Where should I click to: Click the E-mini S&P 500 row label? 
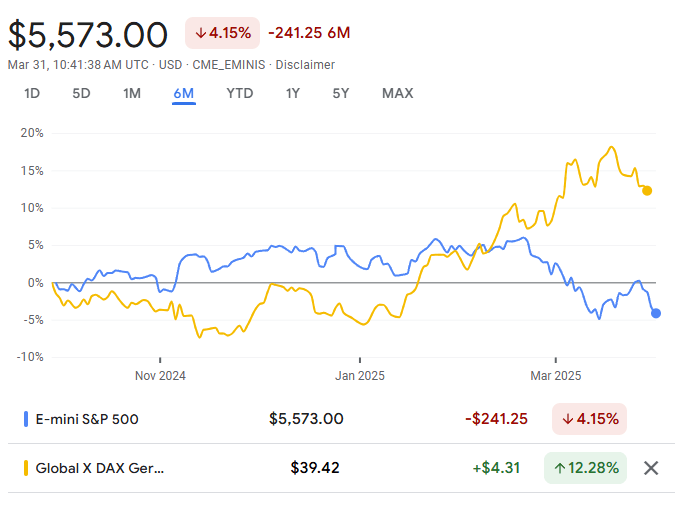(87, 419)
